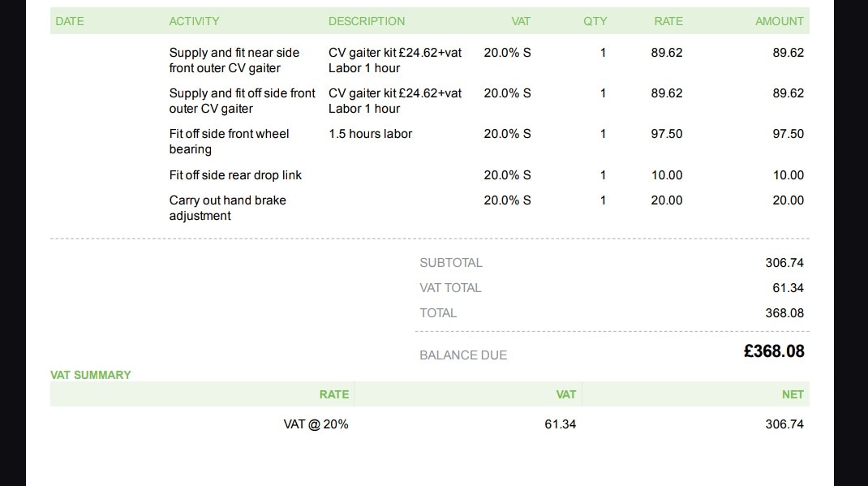Click the bold £368.08 balance due amount
868x486 pixels.
(774, 351)
